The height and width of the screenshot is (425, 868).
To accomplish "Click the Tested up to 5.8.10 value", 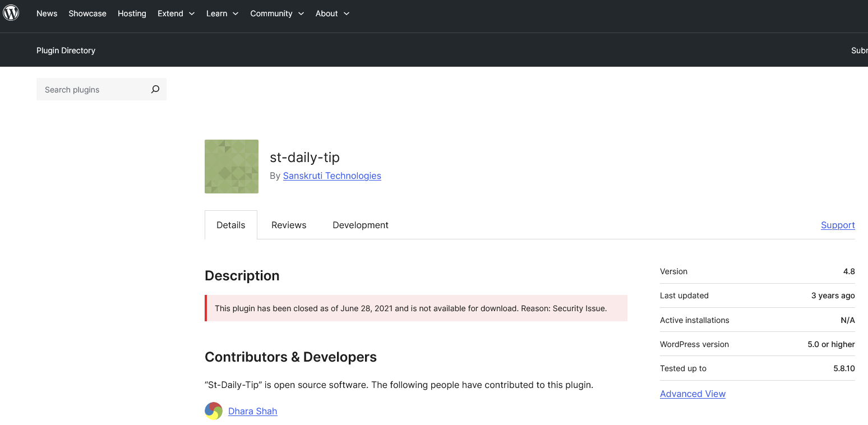I will (844, 368).
